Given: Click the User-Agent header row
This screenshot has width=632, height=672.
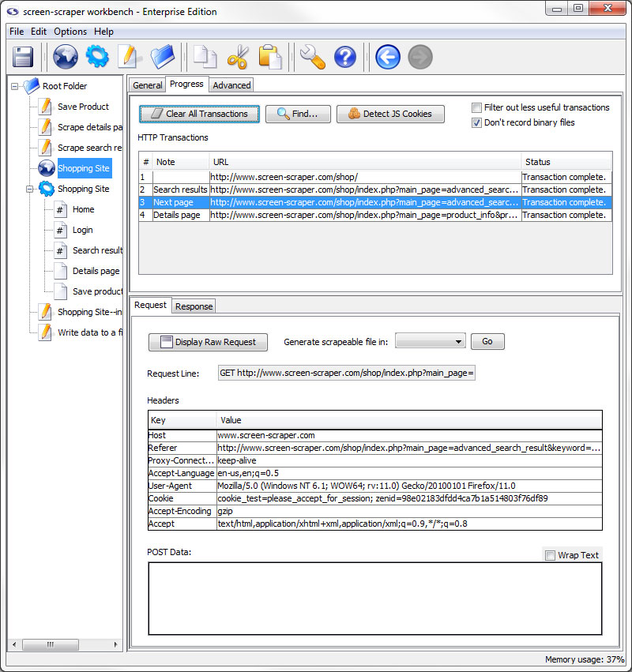Looking at the screenshot, I should (x=375, y=486).
